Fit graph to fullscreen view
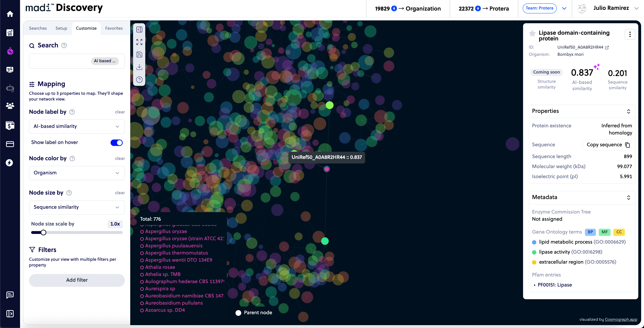 click(139, 42)
